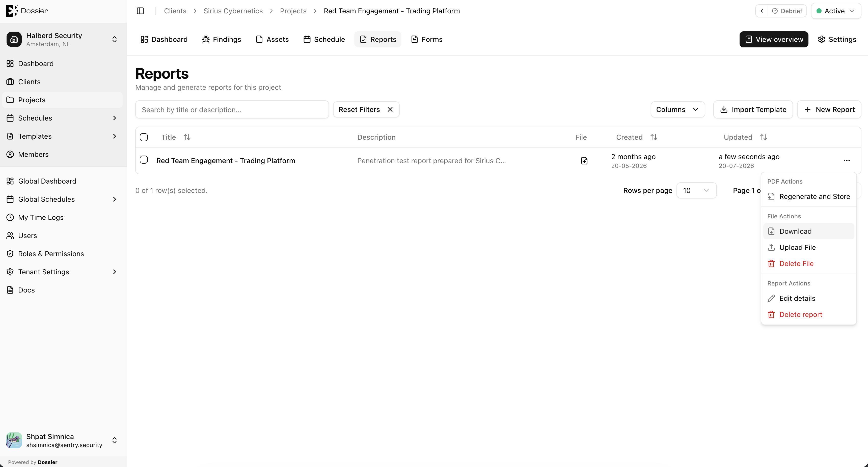Click the View overview button
Viewport: 868px width, 467px height.
pos(774,39)
